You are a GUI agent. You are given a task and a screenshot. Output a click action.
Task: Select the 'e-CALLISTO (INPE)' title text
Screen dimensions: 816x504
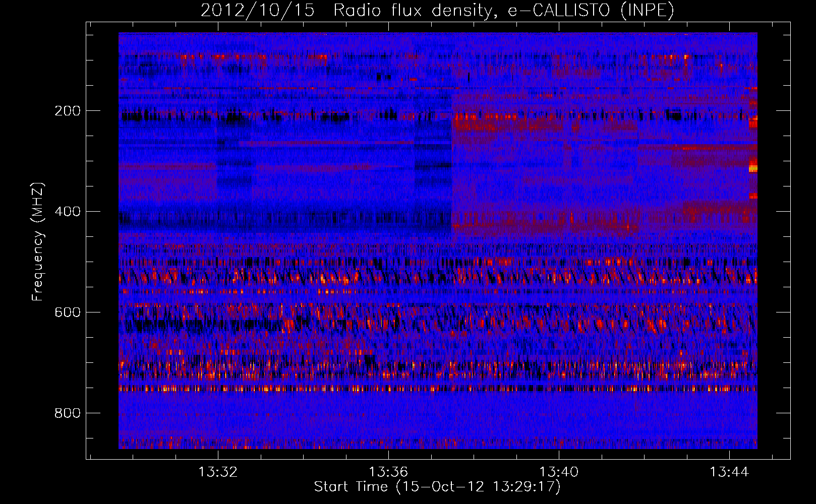[x=591, y=10]
